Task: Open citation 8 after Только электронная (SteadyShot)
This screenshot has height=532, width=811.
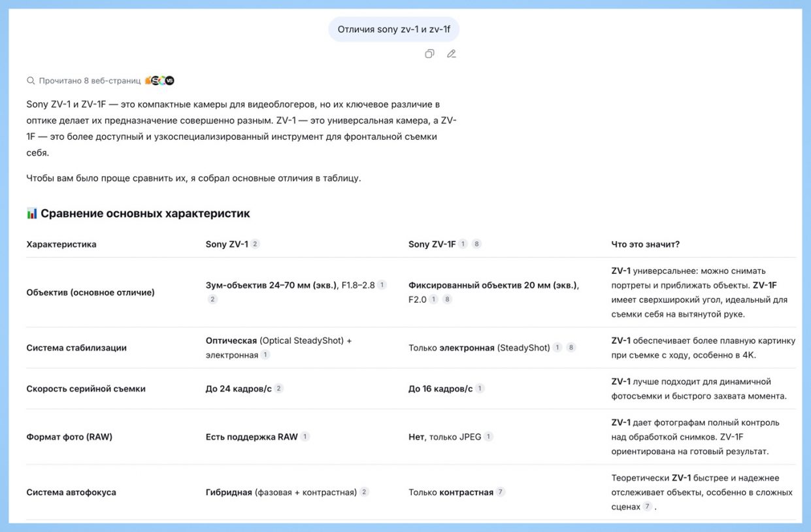Action: coord(571,348)
